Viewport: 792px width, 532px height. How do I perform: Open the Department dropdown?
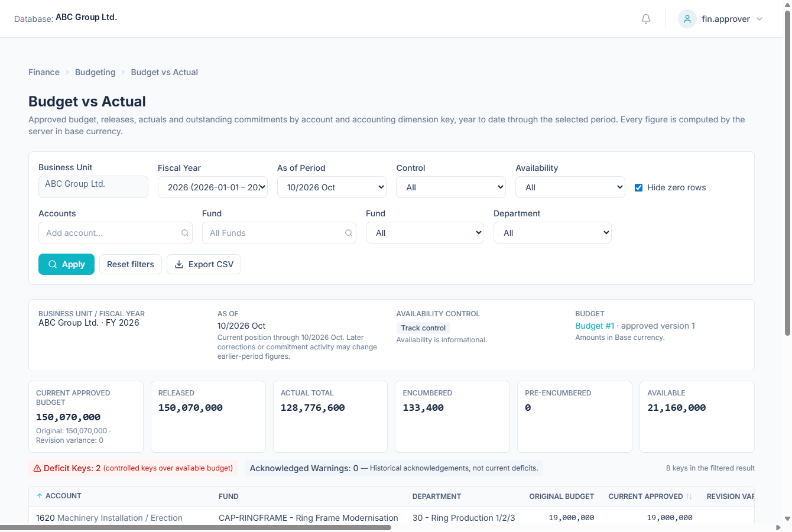pos(553,233)
